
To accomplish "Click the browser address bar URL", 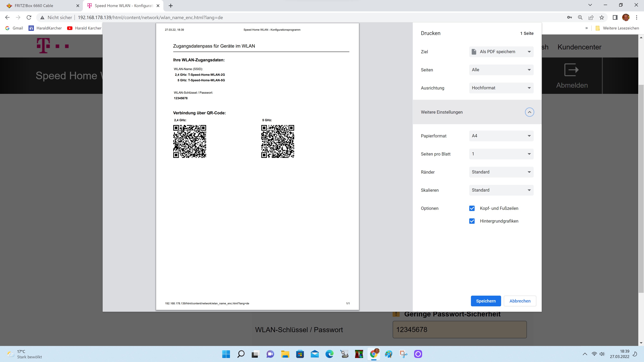I will pyautogui.click(x=150, y=17).
